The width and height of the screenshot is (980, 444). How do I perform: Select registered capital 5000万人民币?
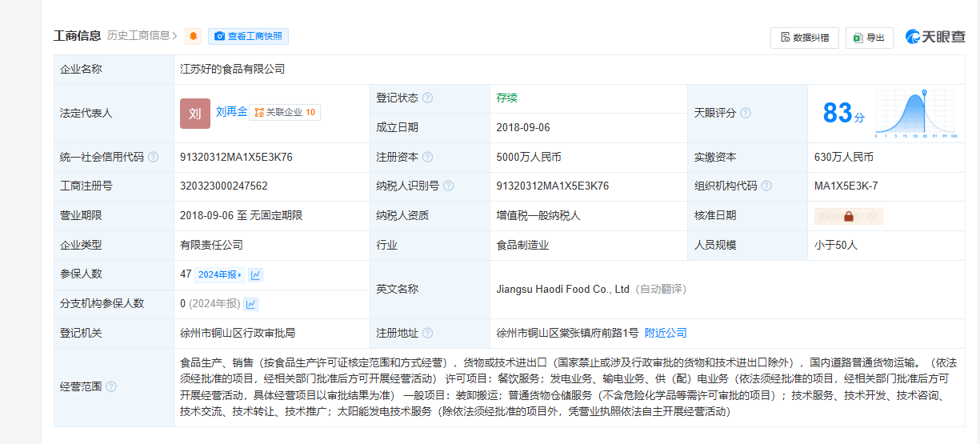[529, 158]
